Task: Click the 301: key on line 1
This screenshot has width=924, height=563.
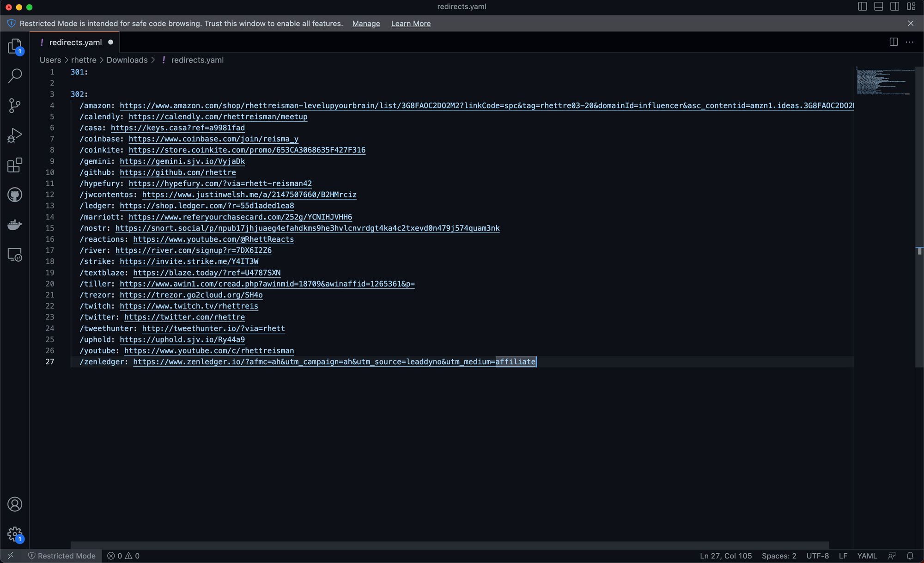Action: coord(79,72)
